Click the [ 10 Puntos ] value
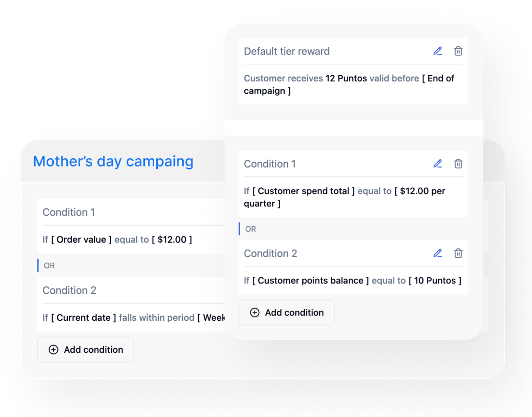Screen dimensions: 532x417 click(x=435, y=280)
